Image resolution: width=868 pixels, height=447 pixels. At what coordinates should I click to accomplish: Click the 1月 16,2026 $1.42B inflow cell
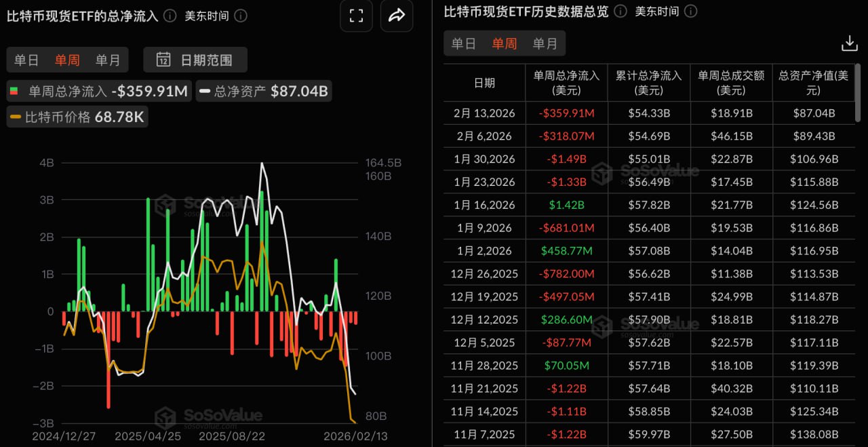[x=566, y=205]
